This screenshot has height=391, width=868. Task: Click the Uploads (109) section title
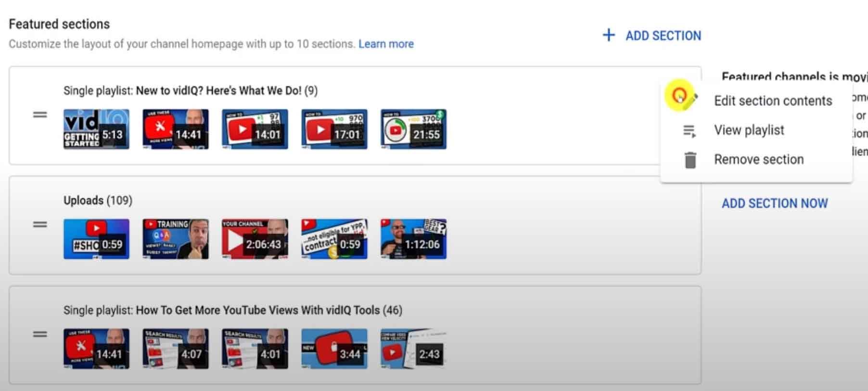coord(98,200)
